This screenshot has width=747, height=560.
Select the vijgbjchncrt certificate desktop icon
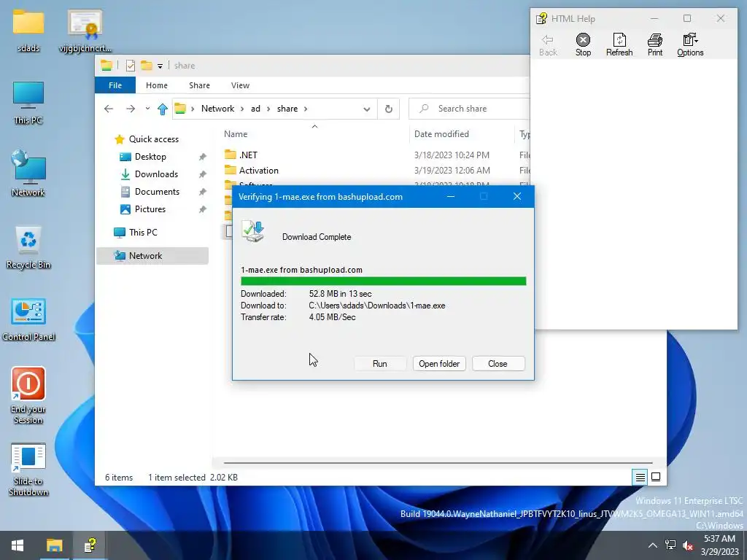[85, 31]
